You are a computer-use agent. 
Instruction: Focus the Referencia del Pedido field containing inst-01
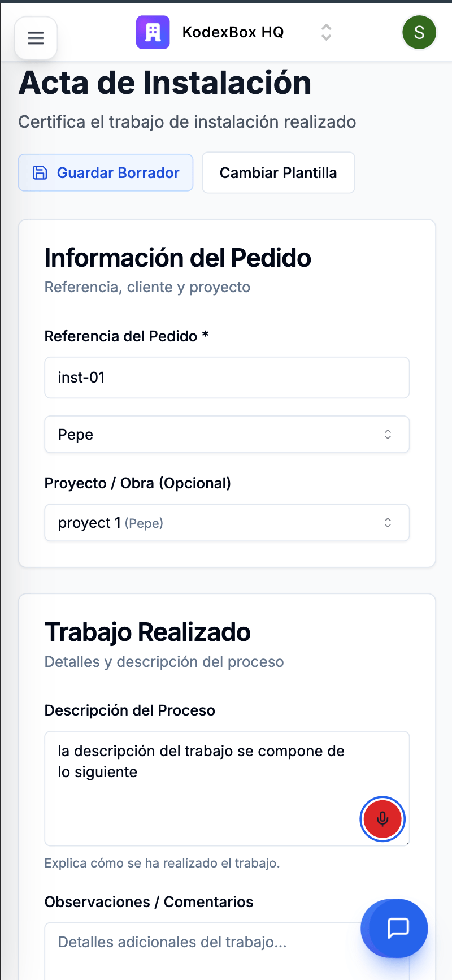tap(226, 378)
